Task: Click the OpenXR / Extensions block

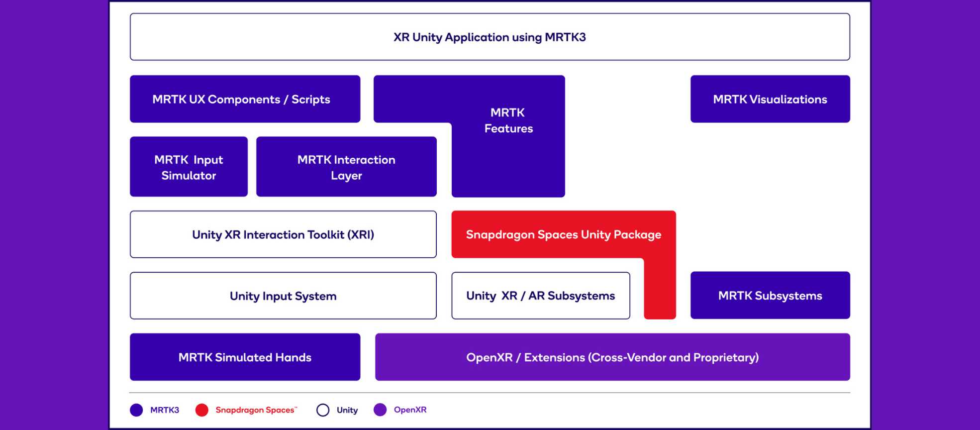Action: pyautogui.click(x=612, y=357)
